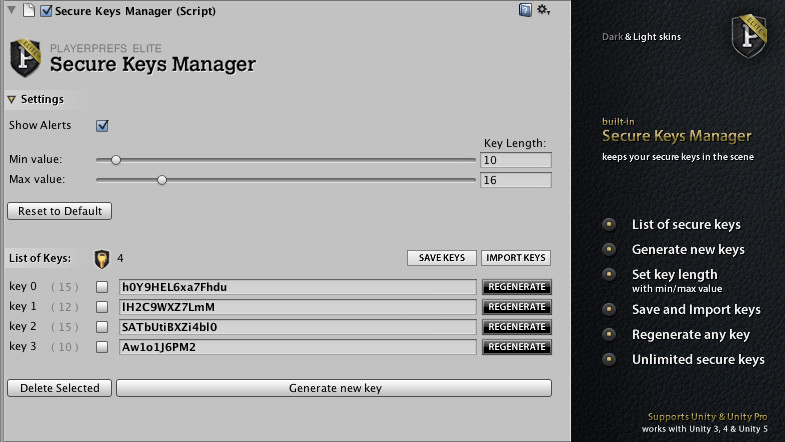Collapse the Secure Keys Manager component foldout
This screenshot has width=785, height=442.
pos(12,10)
